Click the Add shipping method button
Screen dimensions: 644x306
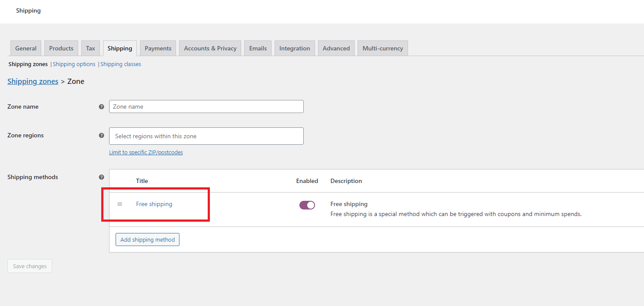point(147,239)
